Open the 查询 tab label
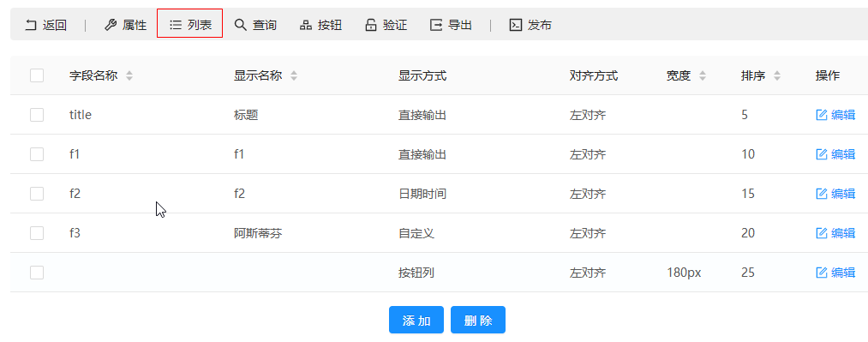This screenshot has height=342, width=868. click(x=265, y=25)
